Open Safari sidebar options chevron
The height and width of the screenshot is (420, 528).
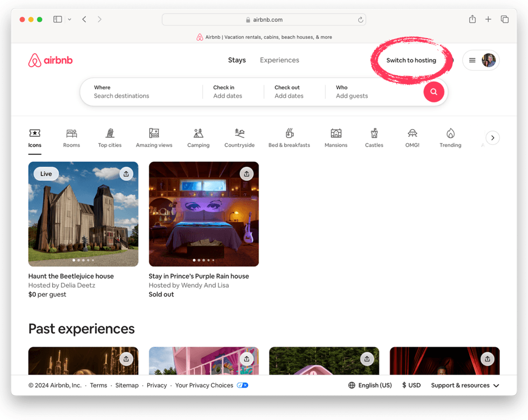click(70, 19)
